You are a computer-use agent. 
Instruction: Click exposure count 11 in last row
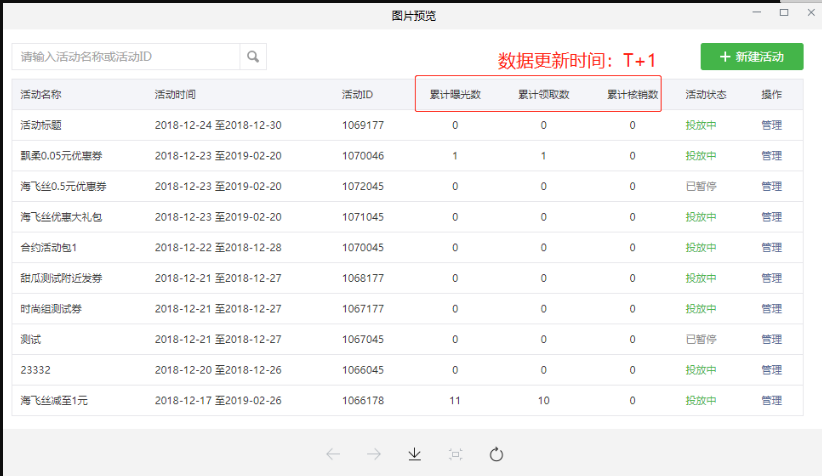click(x=455, y=401)
